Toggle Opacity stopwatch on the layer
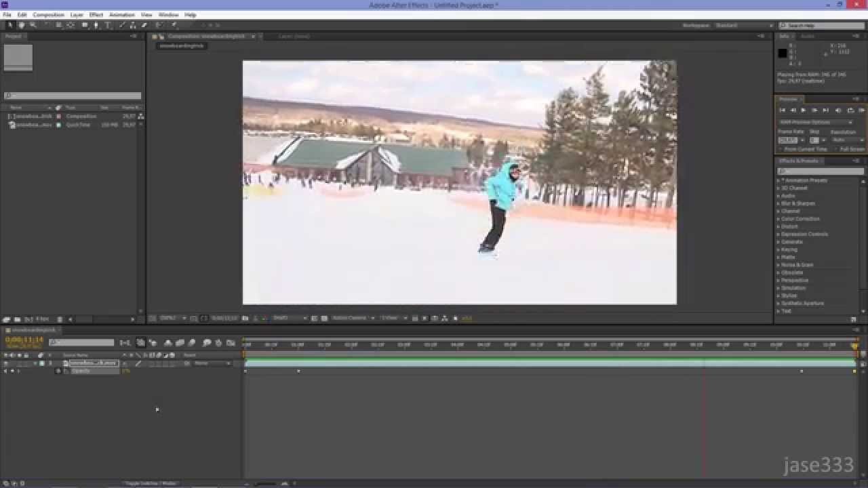This screenshot has height=488, width=868. pyautogui.click(x=58, y=371)
